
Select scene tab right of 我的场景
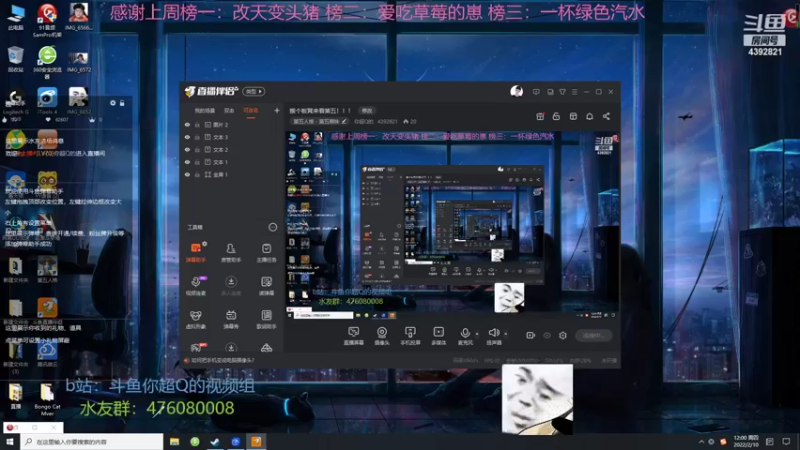click(229, 111)
